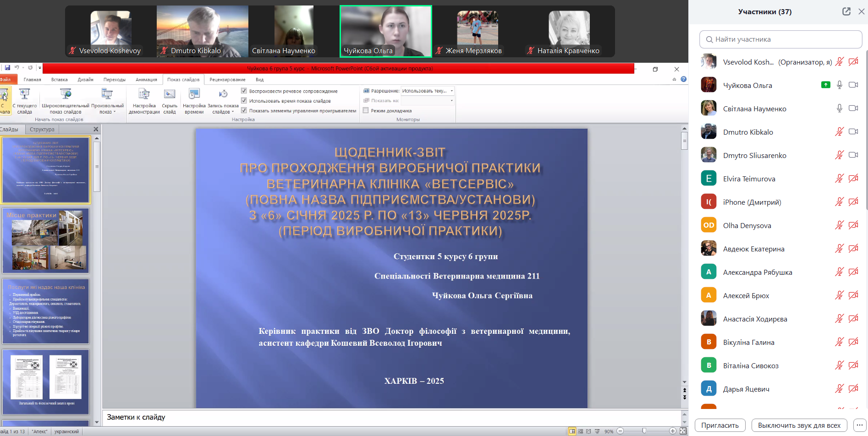Click Заметки к слайду notes area

(392, 417)
